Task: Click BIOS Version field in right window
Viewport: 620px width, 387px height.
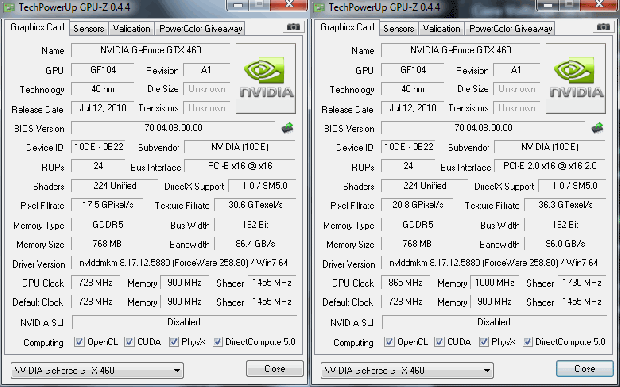Action: [483, 128]
